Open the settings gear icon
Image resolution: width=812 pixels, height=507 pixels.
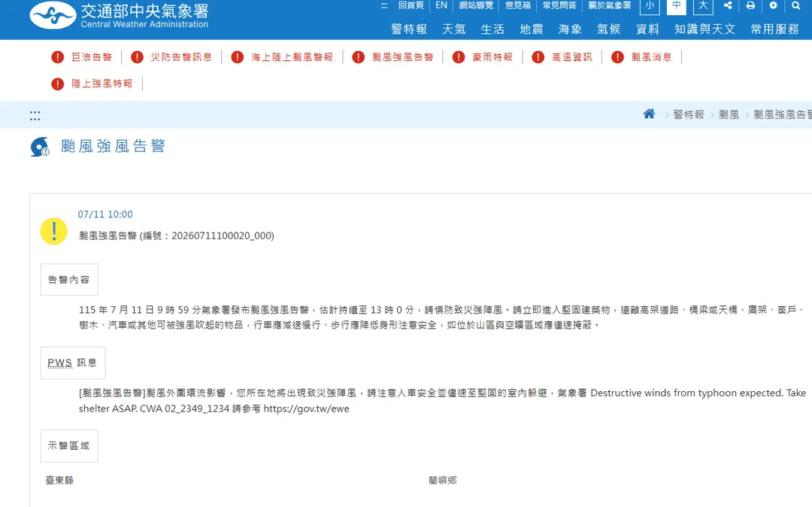pos(773,6)
